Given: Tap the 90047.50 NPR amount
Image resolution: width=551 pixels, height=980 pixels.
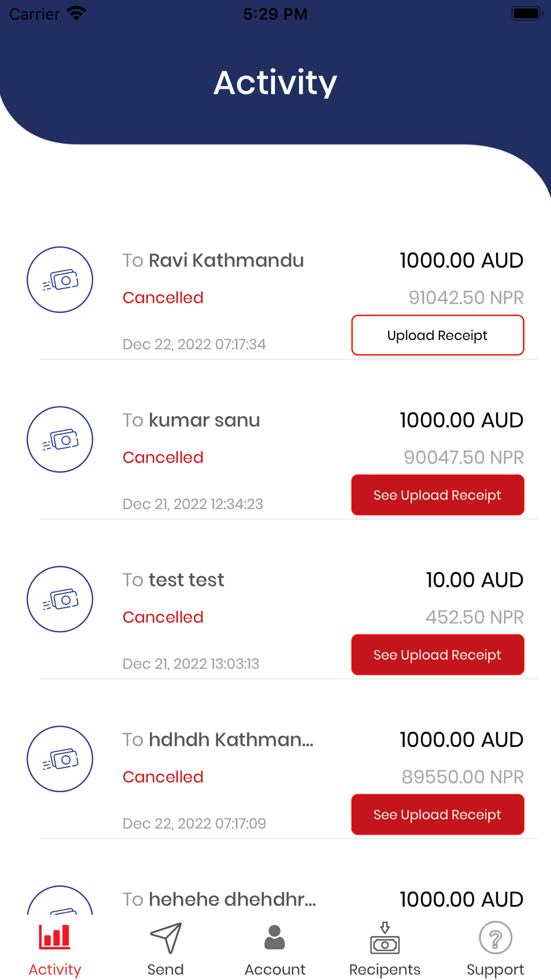Looking at the screenshot, I should 463,457.
